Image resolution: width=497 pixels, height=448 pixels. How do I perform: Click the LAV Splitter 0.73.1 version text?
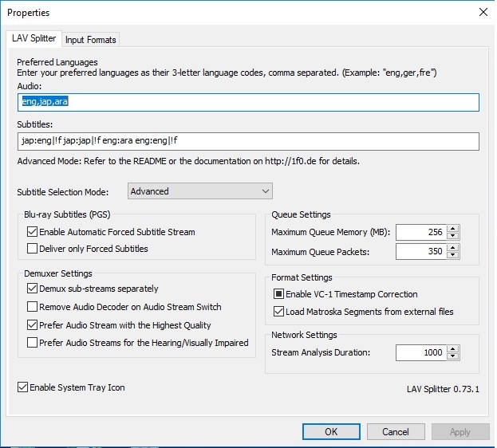coord(443,389)
